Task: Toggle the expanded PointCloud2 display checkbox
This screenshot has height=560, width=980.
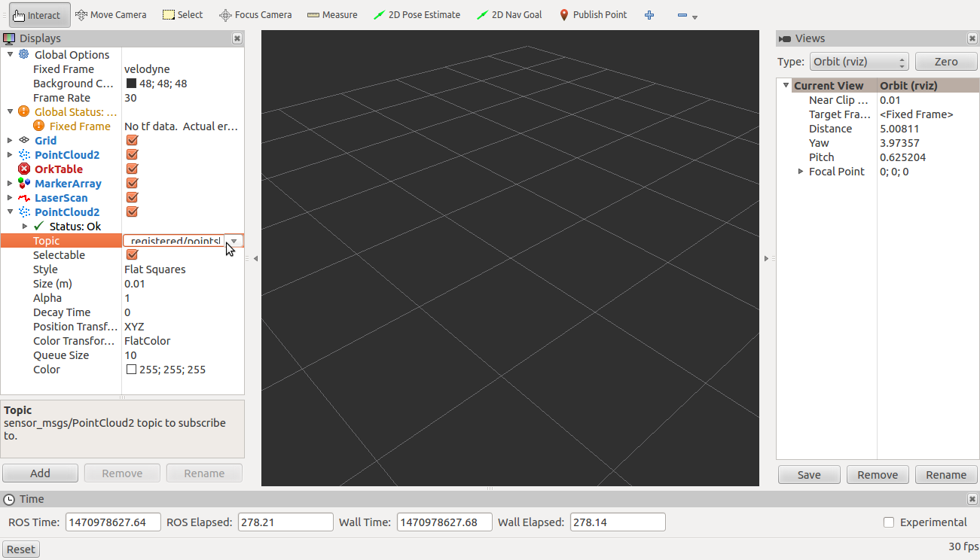Action: point(132,212)
